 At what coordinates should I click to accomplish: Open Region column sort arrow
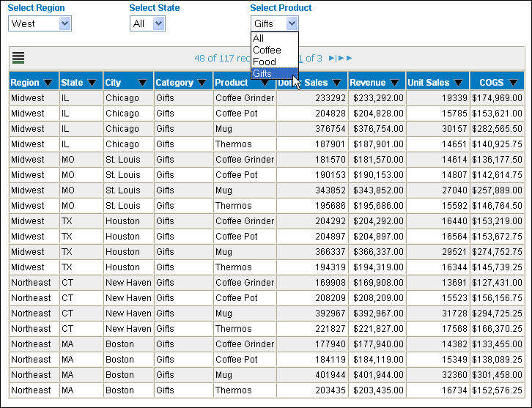[x=48, y=83]
